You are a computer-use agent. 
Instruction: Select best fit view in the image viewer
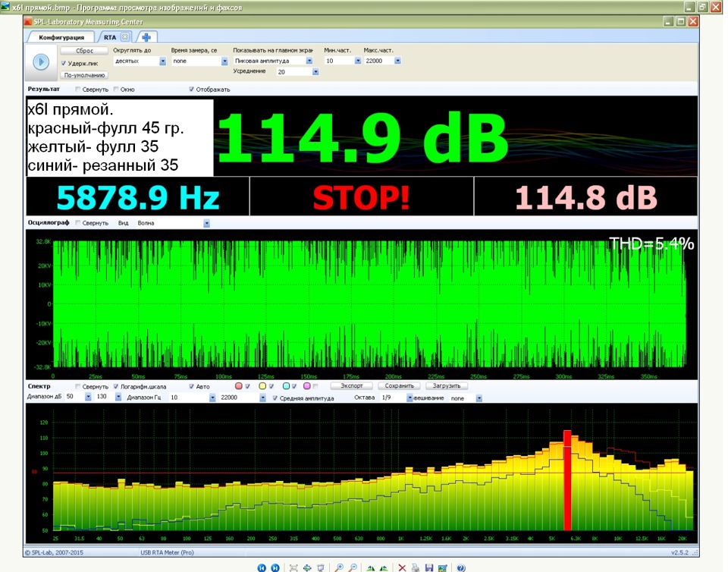pyautogui.click(x=293, y=567)
